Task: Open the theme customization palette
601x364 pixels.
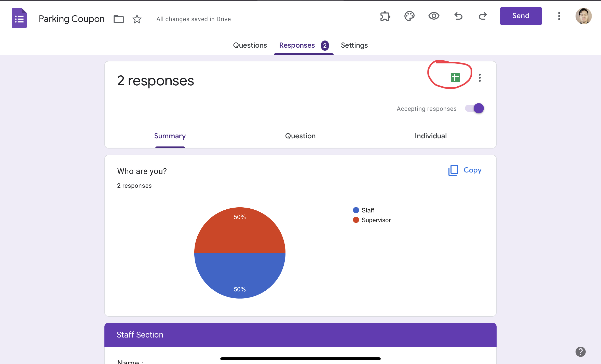Action: [x=409, y=16]
